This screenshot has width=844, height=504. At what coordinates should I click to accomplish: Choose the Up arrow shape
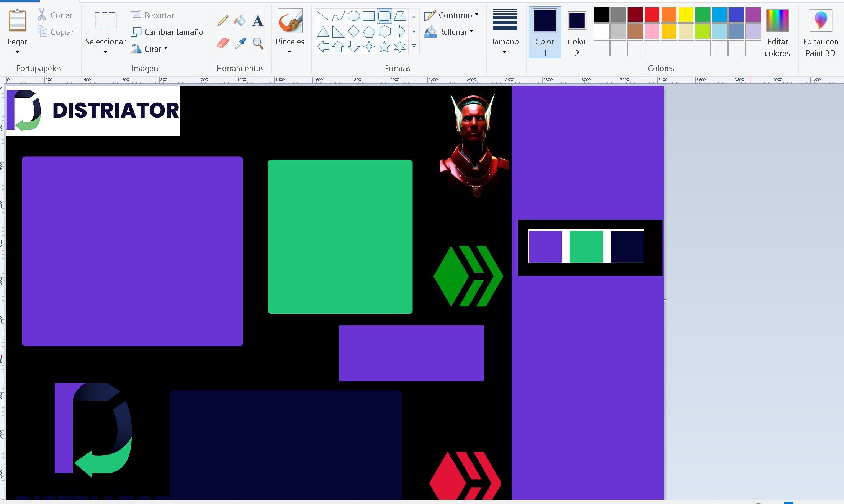[x=339, y=47]
